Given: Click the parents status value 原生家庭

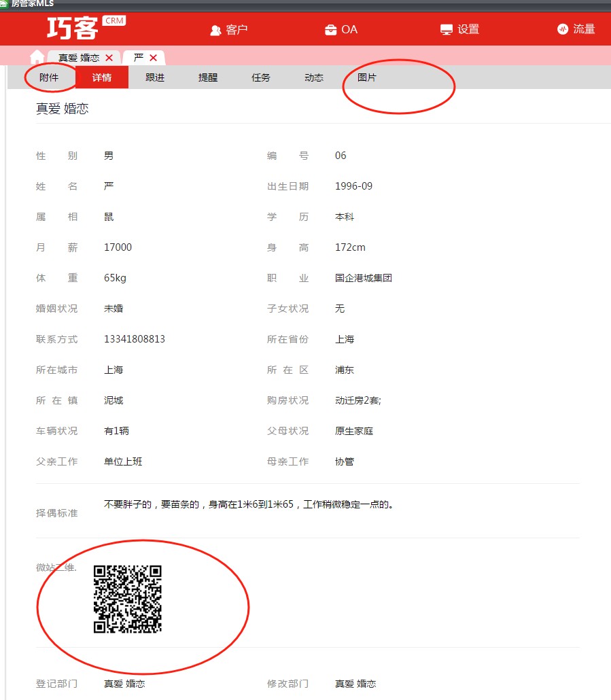Looking at the screenshot, I should click(354, 431).
